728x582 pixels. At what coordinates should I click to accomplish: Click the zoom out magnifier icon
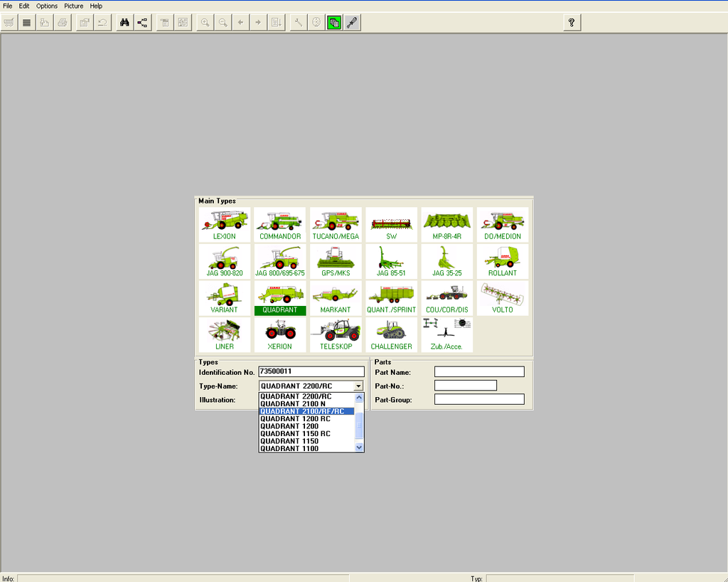click(x=223, y=22)
